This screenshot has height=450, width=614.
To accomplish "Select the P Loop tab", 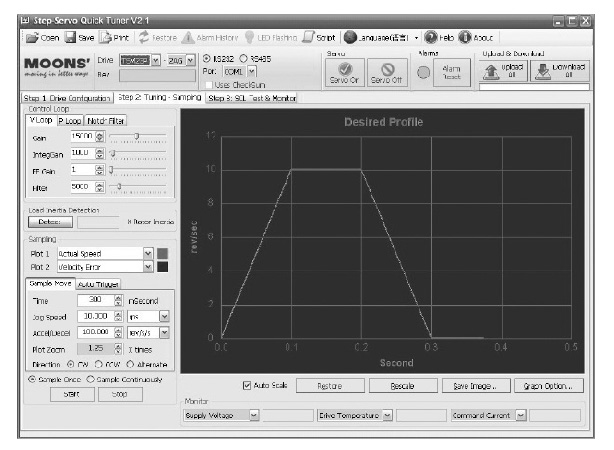I will coord(70,121).
